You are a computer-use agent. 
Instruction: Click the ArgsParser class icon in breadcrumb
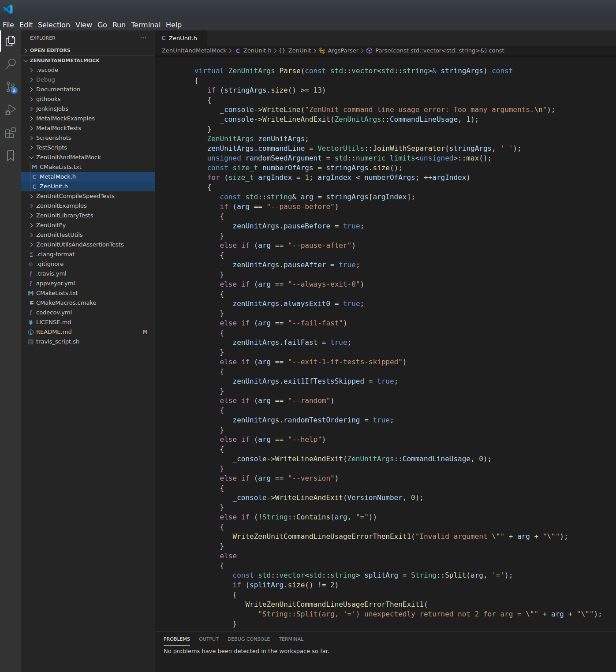pyautogui.click(x=322, y=51)
